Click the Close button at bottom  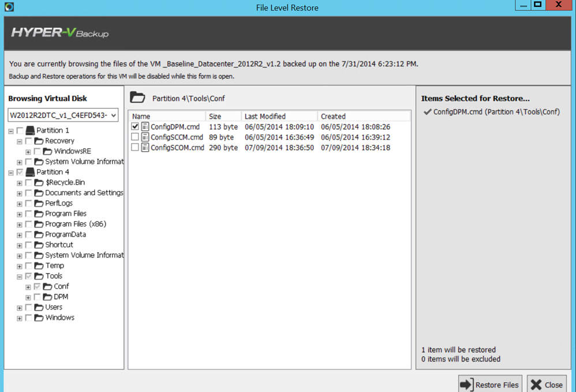click(547, 384)
